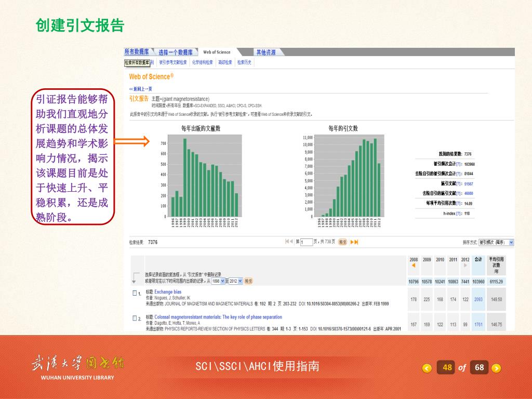Open the end year 2012 dropdown
This screenshot has width=532, height=399.
point(236,281)
